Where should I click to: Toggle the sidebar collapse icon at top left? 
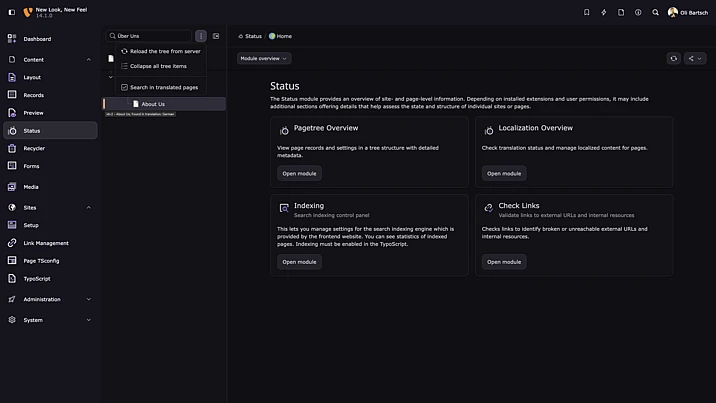11,12
